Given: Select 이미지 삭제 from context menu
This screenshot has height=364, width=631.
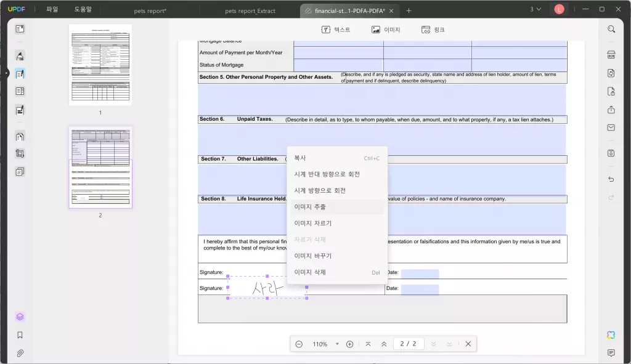Looking at the screenshot, I should (x=337, y=272).
